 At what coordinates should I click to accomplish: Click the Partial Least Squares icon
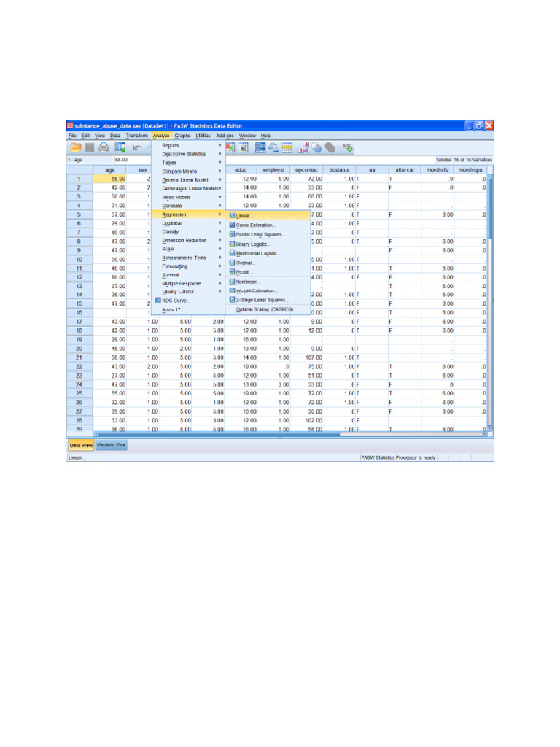pyautogui.click(x=232, y=234)
